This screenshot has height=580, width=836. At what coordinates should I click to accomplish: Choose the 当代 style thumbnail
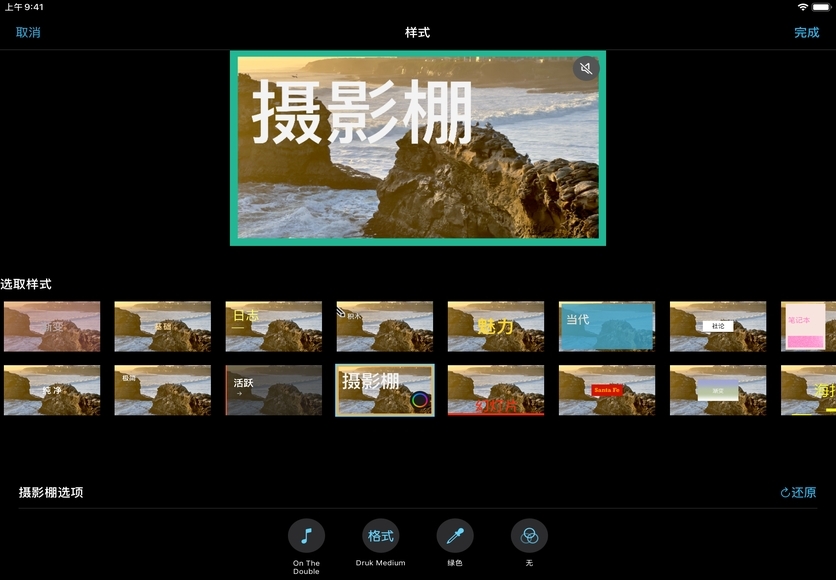coord(606,326)
